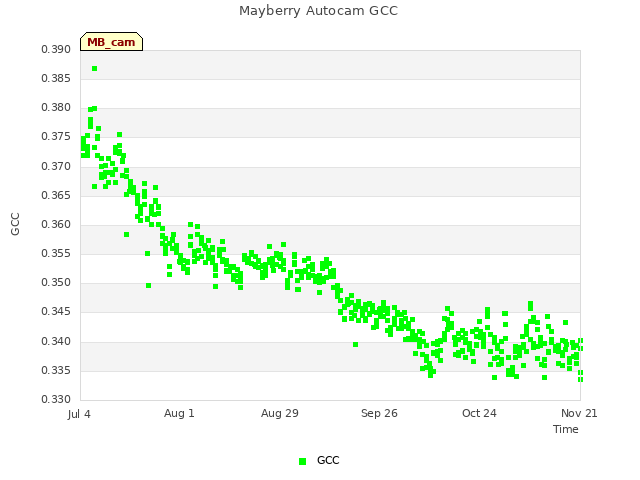Click the 0.375 y-axis value
Screen dimensions: 640x480
[56, 136]
